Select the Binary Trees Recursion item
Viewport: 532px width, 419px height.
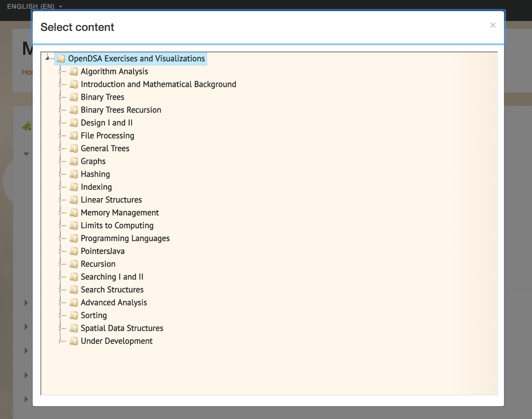(121, 110)
